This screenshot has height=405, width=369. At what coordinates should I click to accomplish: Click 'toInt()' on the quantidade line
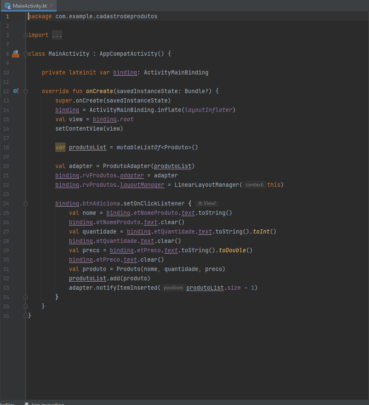click(265, 231)
